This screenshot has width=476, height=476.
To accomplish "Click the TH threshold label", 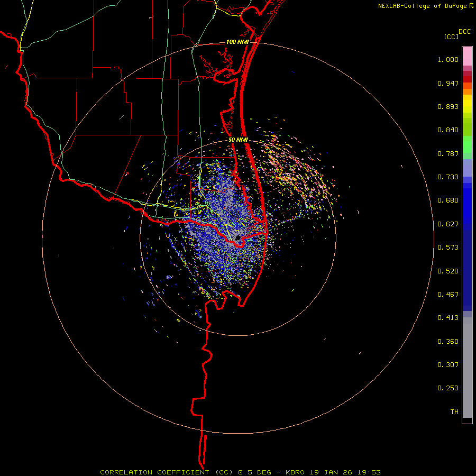I will point(454,412).
